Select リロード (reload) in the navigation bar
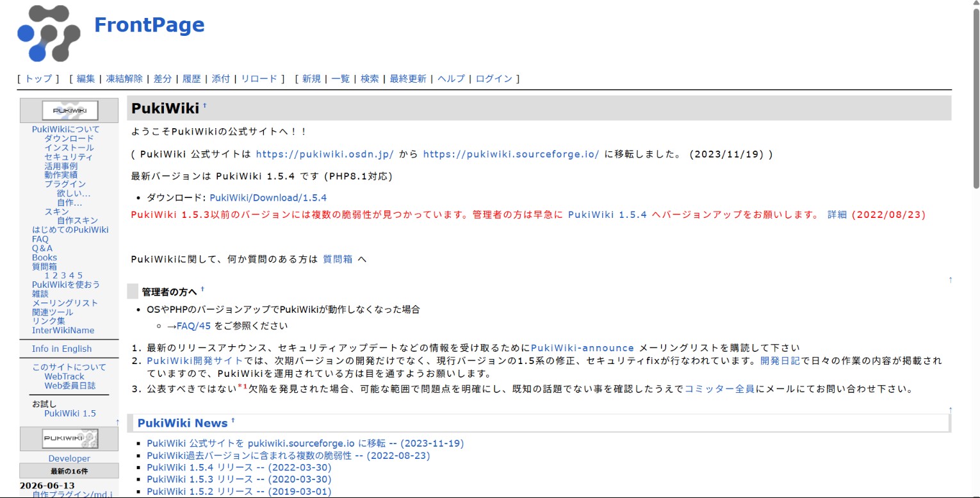This screenshot has width=980, height=498. coord(259,79)
